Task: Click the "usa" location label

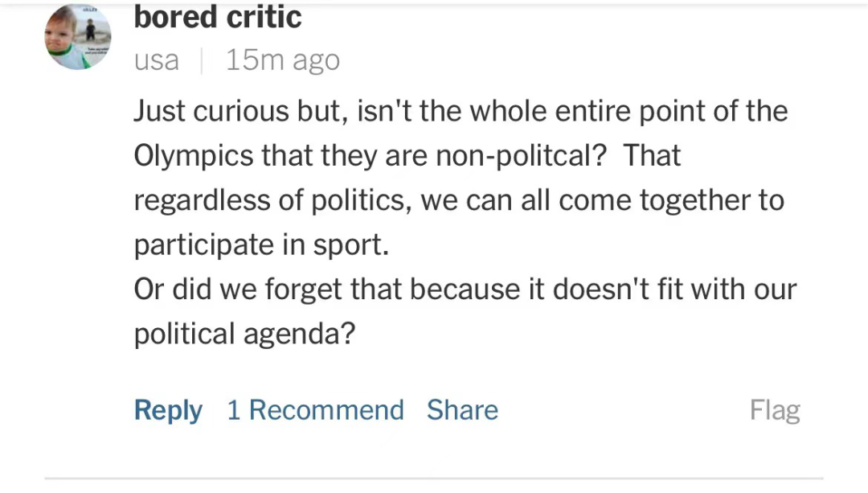Action: [x=157, y=60]
